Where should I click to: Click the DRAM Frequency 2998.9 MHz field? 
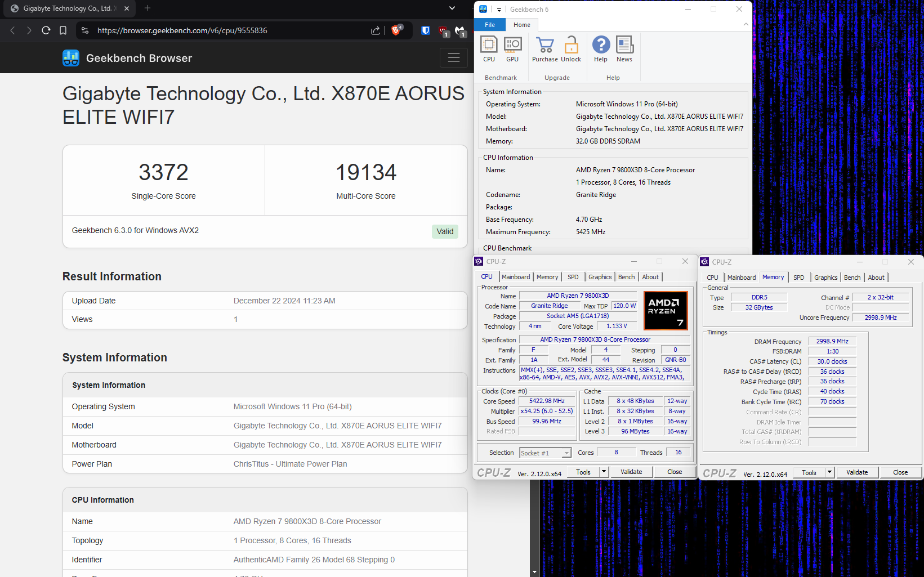point(832,341)
